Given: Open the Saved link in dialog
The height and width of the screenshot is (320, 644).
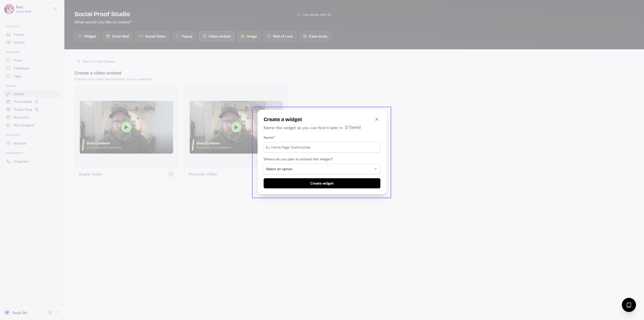Looking at the screenshot, I should click(x=353, y=127).
